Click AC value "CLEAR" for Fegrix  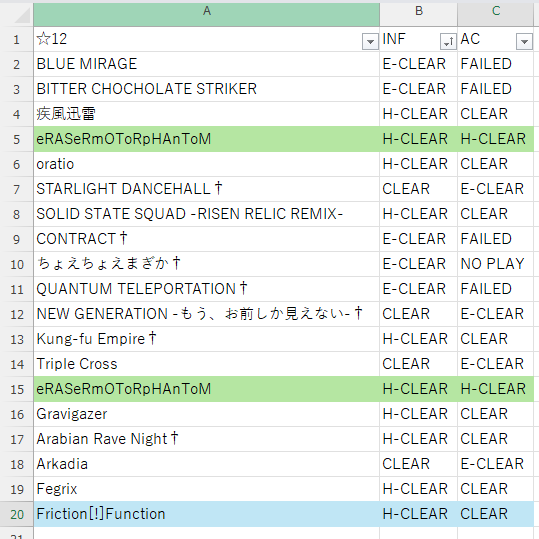pyautogui.click(x=484, y=489)
